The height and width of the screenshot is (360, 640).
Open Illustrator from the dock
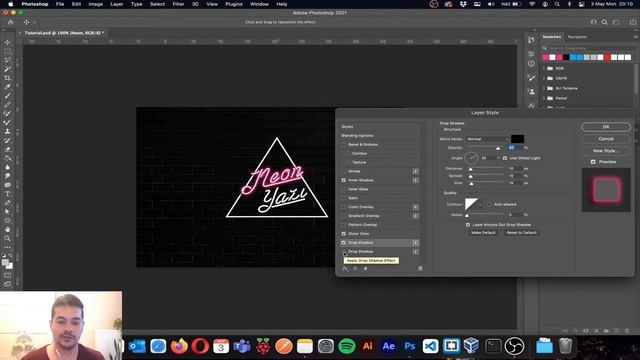tap(367, 347)
